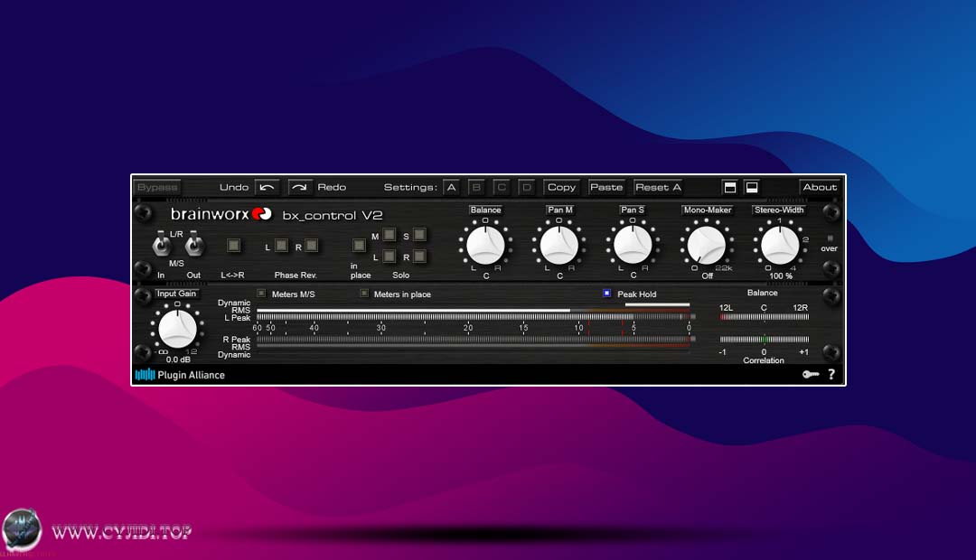Solo the S channel
Screen dimensions: 976x560
point(419,235)
